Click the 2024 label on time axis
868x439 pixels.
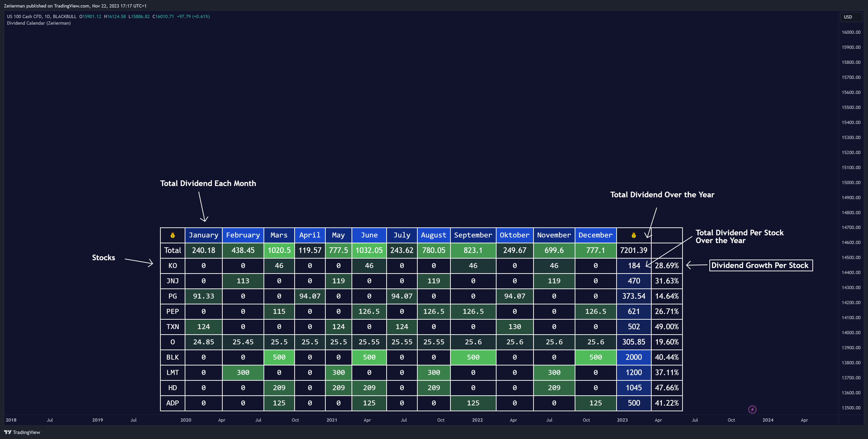768,420
